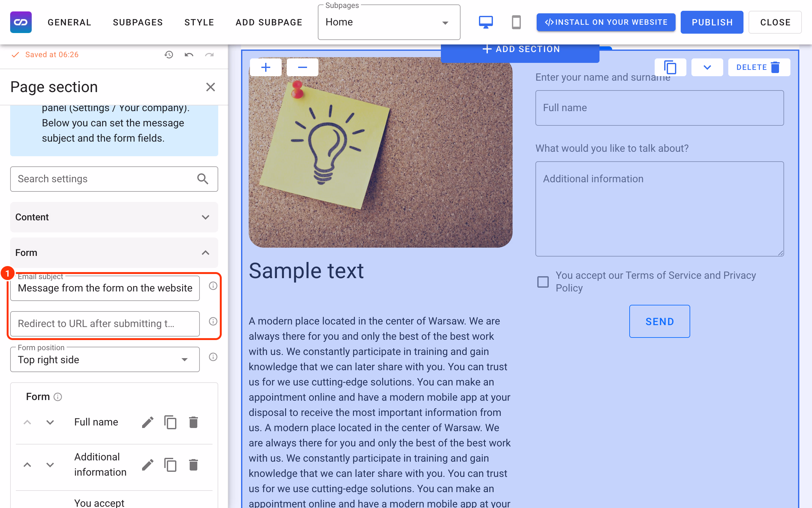Click the Search settings input
The width and height of the screenshot is (812, 508).
point(114,179)
